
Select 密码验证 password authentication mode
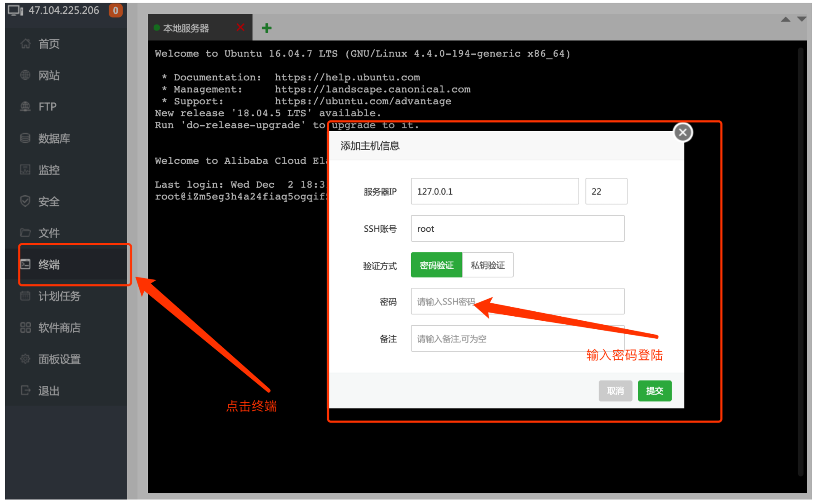pos(436,265)
